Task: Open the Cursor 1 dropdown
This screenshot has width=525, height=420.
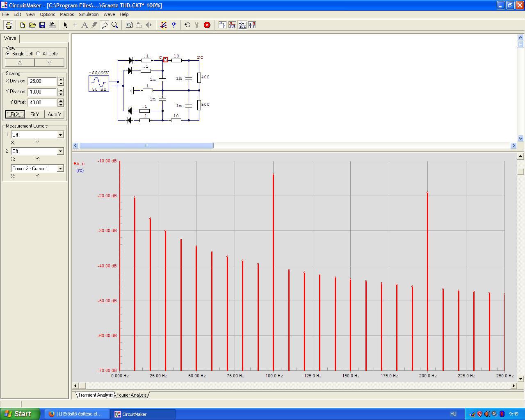Action: [60, 135]
